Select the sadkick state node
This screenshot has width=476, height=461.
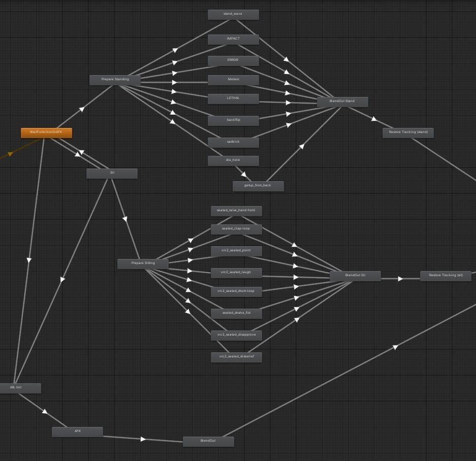(x=233, y=142)
